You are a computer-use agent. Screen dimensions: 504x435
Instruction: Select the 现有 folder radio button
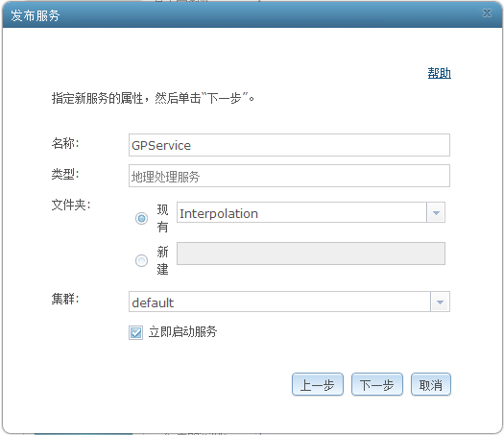[x=141, y=219]
